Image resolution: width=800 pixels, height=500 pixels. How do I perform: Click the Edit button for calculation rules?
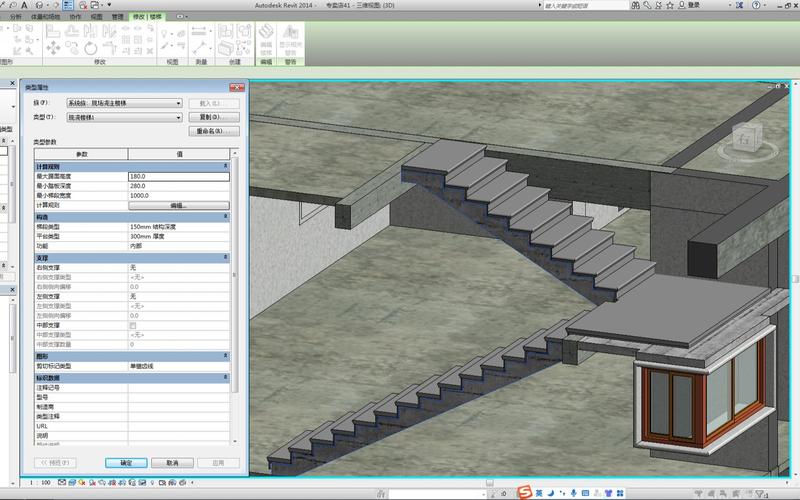pos(178,205)
